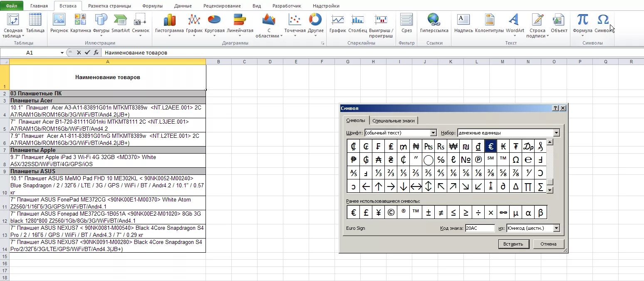644x281 pixels.
Task: Select the ∑ sigma symbol in grid
Action: [x=540, y=187]
